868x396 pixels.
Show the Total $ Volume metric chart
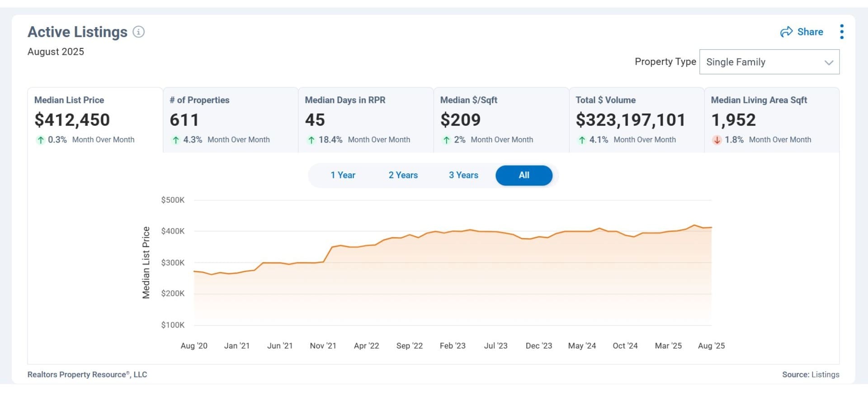point(636,119)
